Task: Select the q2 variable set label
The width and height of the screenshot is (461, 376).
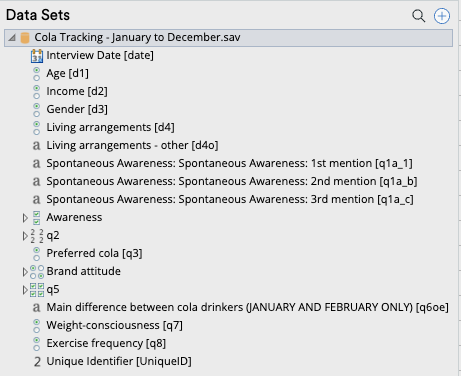Action: (x=53, y=235)
